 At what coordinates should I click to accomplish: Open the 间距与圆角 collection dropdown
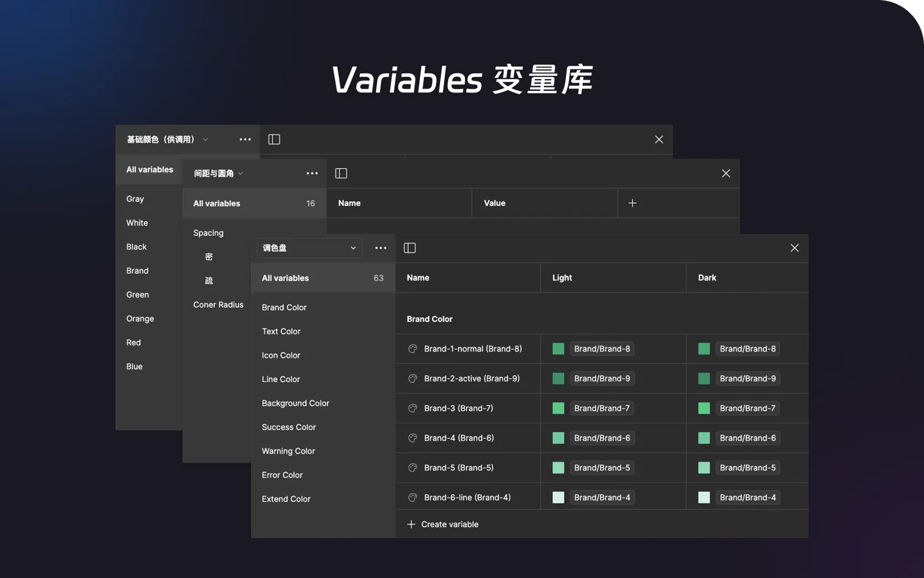click(x=218, y=173)
